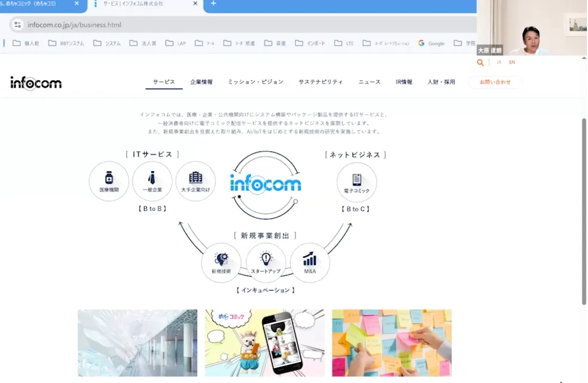The width and height of the screenshot is (588, 383).
Task: Switch to the めちゃコミック tab
Action: 41,4
